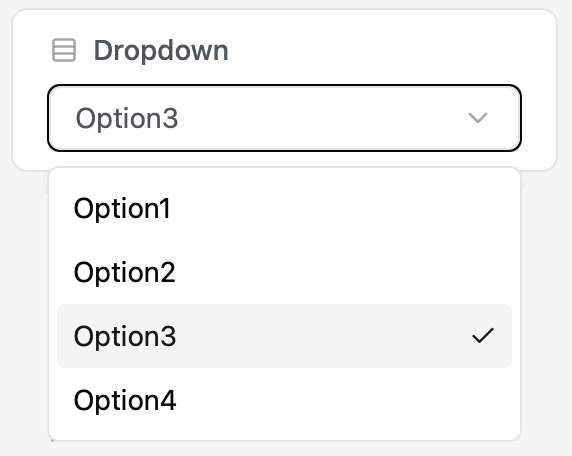Click the gray list icon in header
572x456 pixels.
pos(64,50)
